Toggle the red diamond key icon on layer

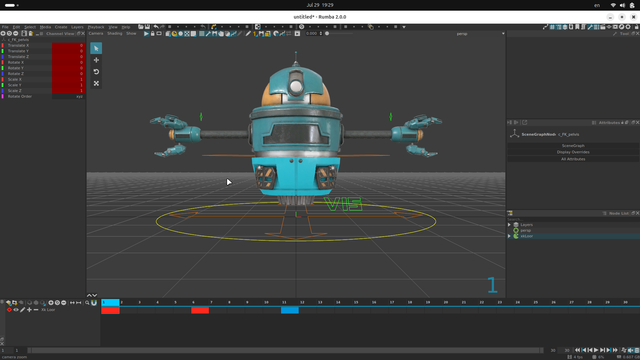tap(9, 310)
